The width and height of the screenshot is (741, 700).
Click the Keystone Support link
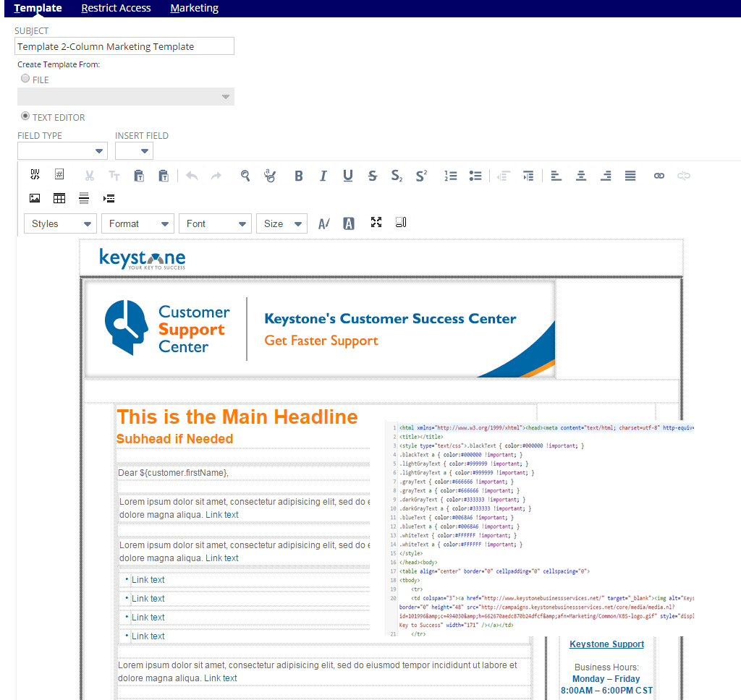tap(607, 644)
